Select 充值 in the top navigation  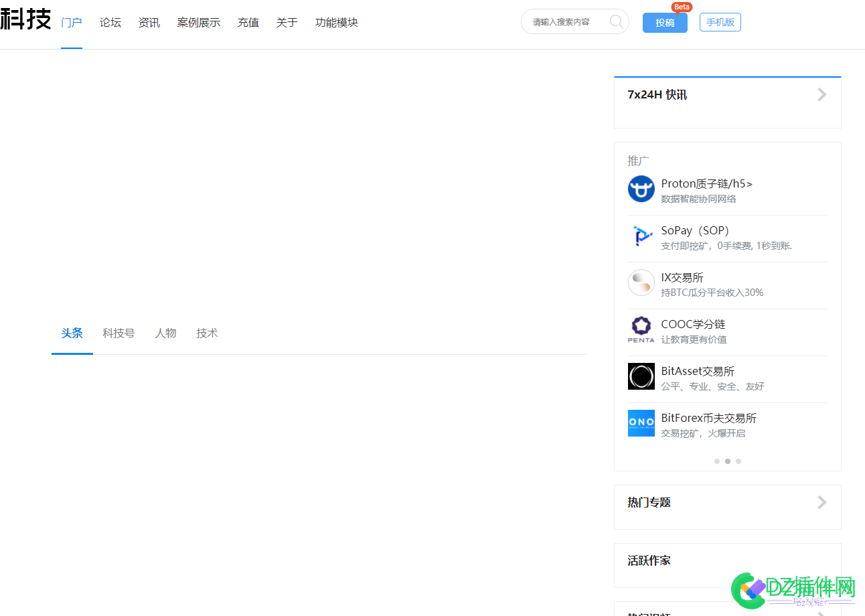point(248,23)
